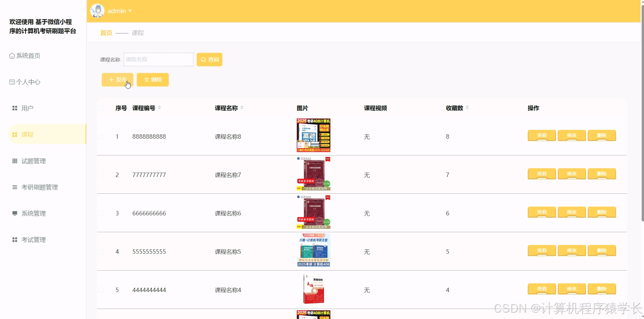The width and height of the screenshot is (644, 319).
Task: Click the 查询 search button
Action: (x=209, y=59)
